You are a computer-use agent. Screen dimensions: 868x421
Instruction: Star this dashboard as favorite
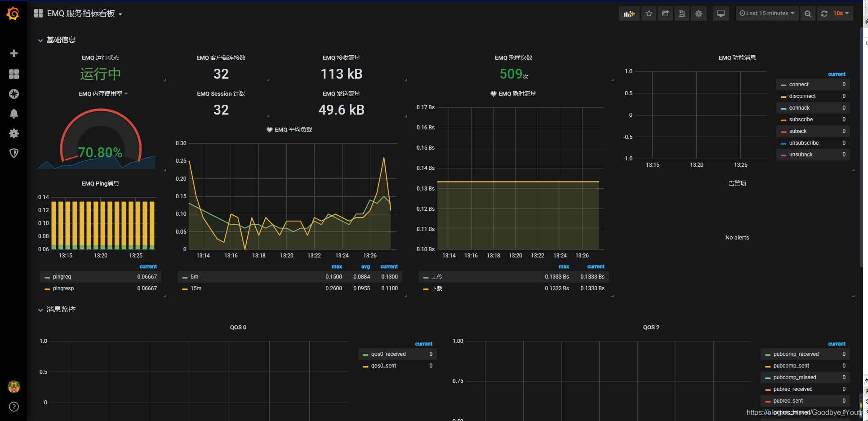[x=649, y=13]
